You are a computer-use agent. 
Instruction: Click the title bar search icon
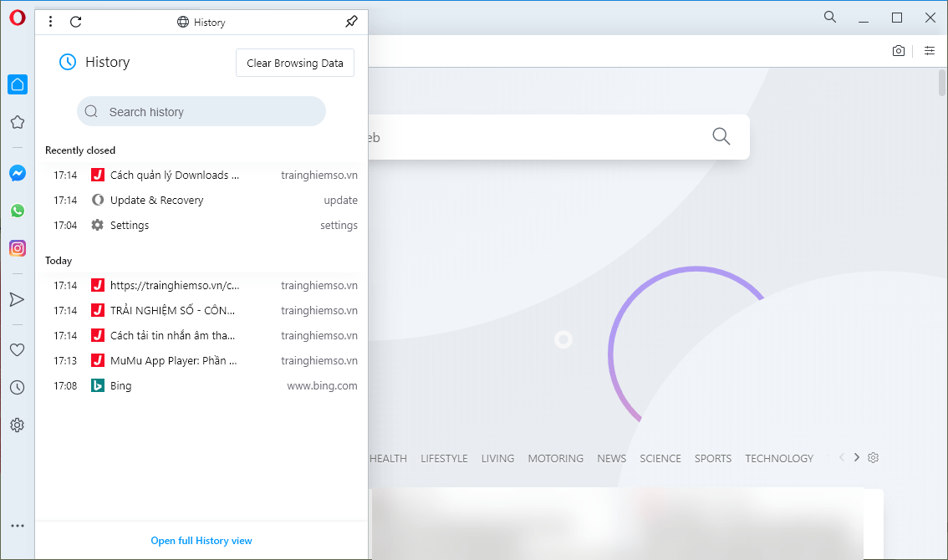830,17
